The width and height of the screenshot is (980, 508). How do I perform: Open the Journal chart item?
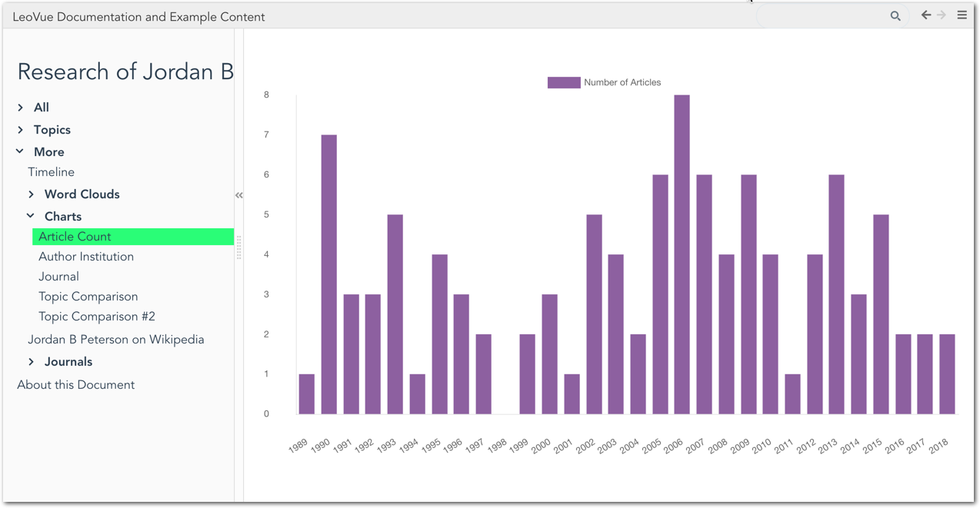point(58,277)
